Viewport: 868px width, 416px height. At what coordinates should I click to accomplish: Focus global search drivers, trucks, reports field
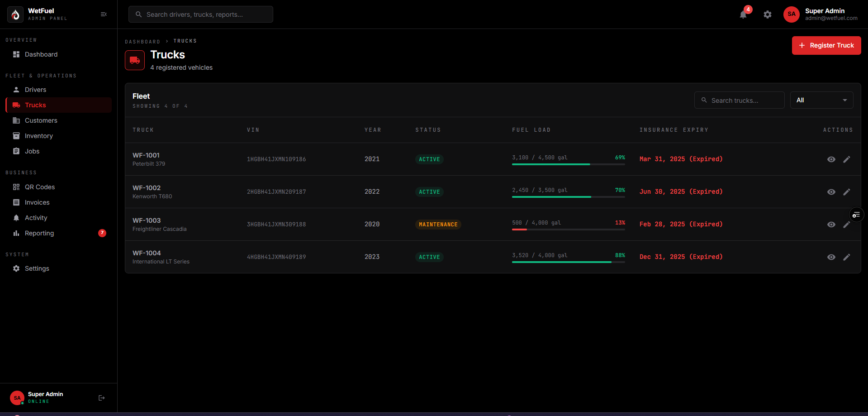(x=201, y=14)
